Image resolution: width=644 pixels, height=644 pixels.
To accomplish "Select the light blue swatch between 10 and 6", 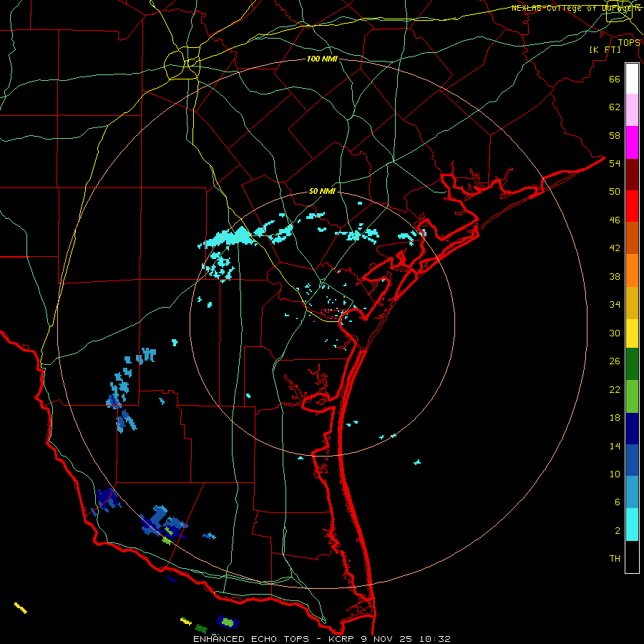I will click(632, 492).
